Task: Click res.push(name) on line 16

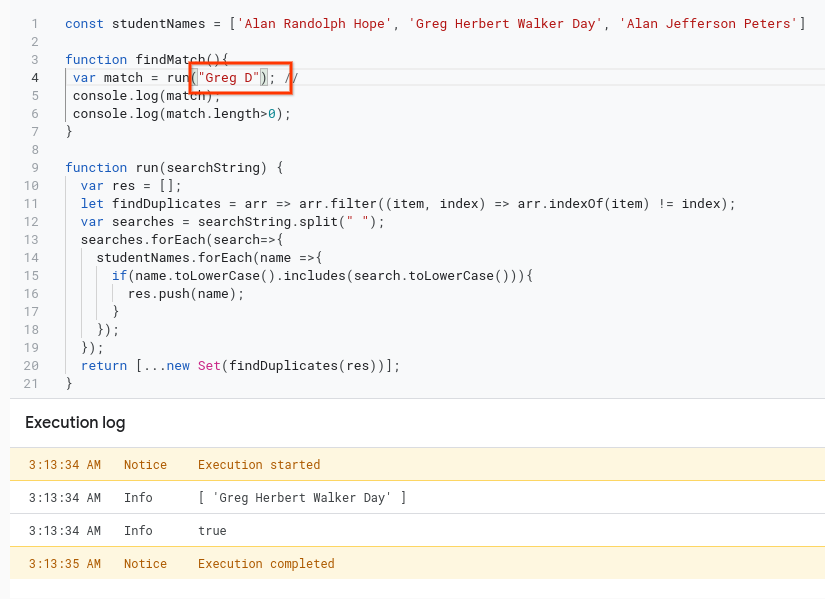Action: click(x=182, y=294)
